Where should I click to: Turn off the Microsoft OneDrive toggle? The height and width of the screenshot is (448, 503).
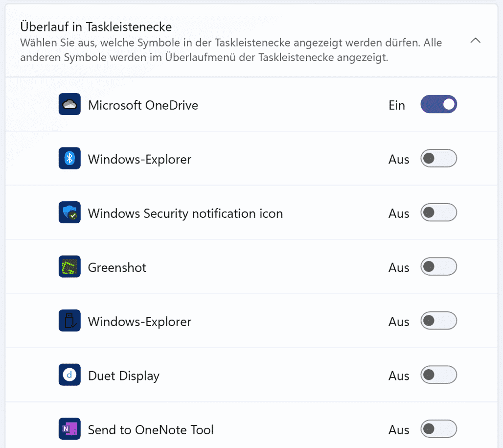tap(438, 105)
